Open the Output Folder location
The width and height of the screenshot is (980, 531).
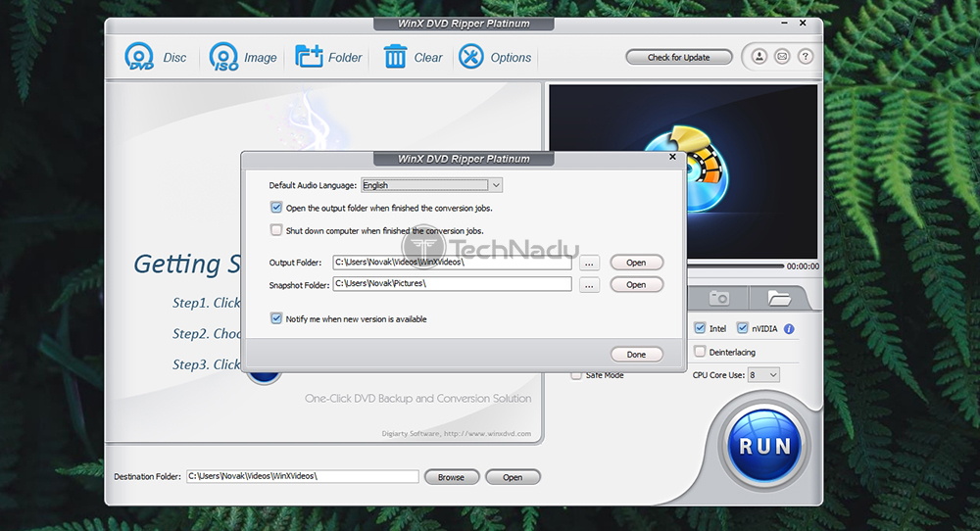pos(636,263)
